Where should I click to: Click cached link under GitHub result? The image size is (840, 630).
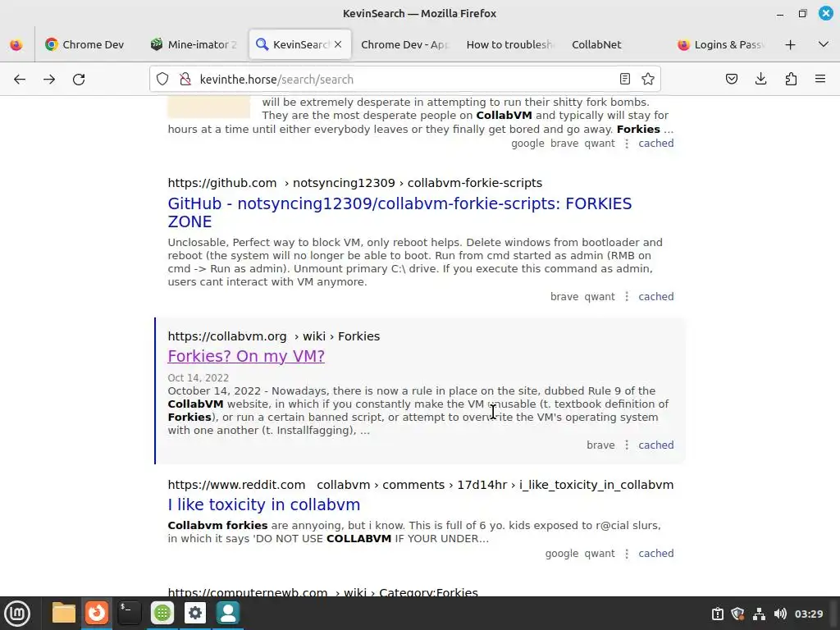(x=655, y=296)
